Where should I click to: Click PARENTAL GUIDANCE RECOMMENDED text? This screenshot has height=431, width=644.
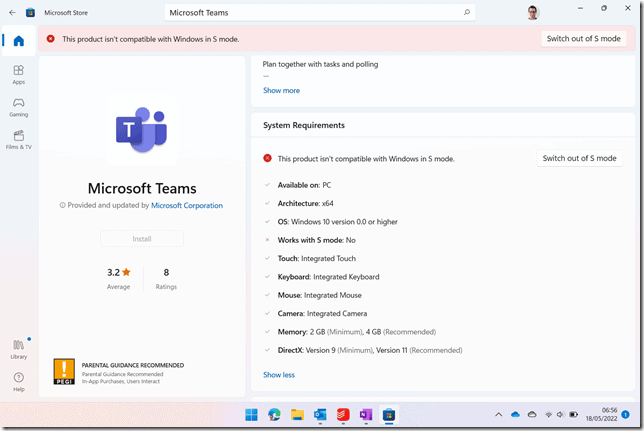point(133,365)
